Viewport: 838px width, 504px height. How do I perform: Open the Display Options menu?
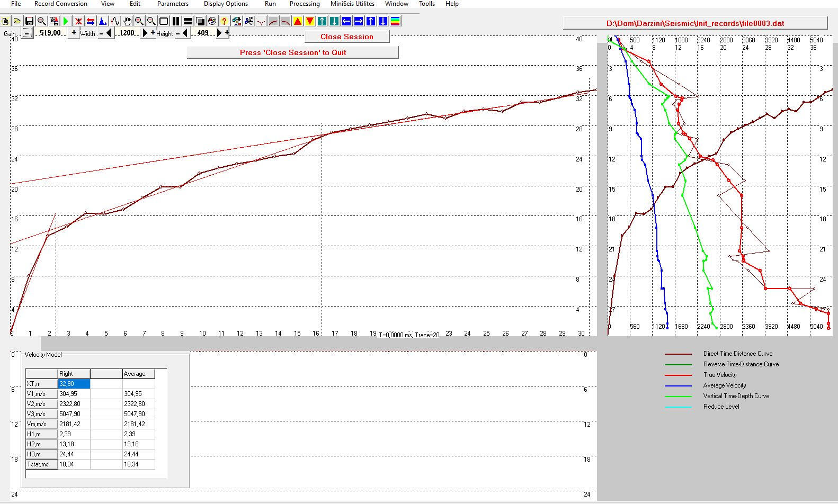pyautogui.click(x=226, y=4)
